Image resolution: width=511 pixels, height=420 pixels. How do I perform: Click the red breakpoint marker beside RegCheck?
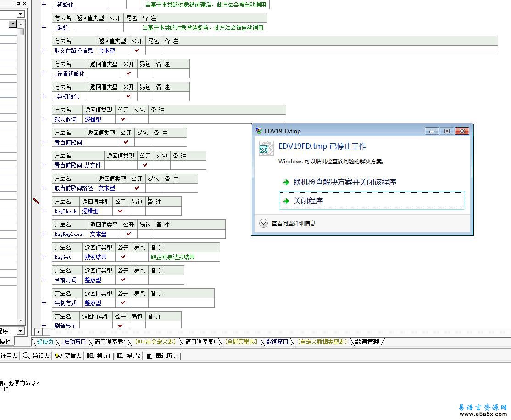point(36,201)
